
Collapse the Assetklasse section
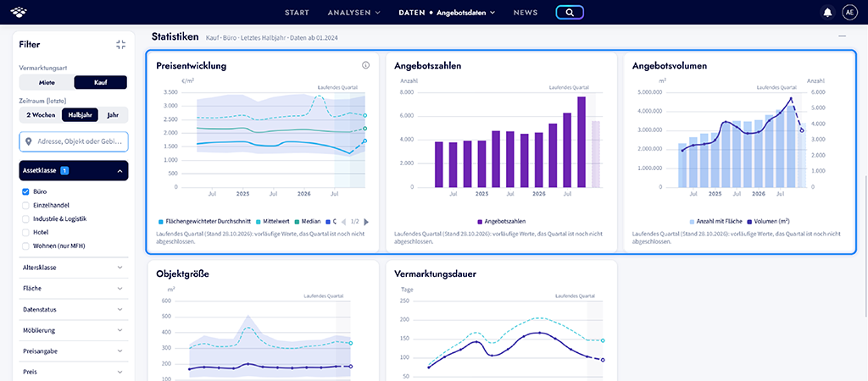(x=74, y=171)
